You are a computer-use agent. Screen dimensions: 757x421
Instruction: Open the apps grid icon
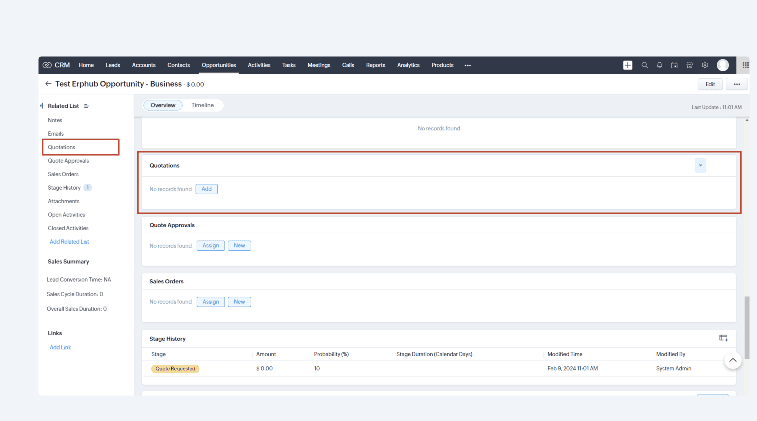tap(745, 65)
